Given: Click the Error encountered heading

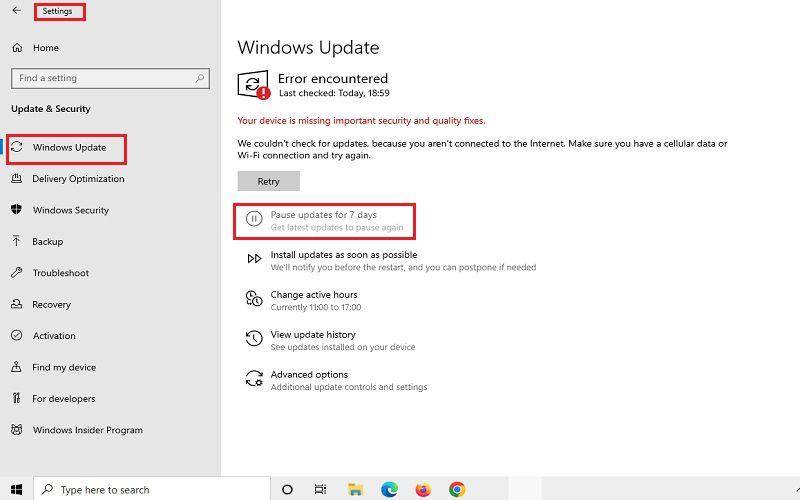Looking at the screenshot, I should 333,79.
